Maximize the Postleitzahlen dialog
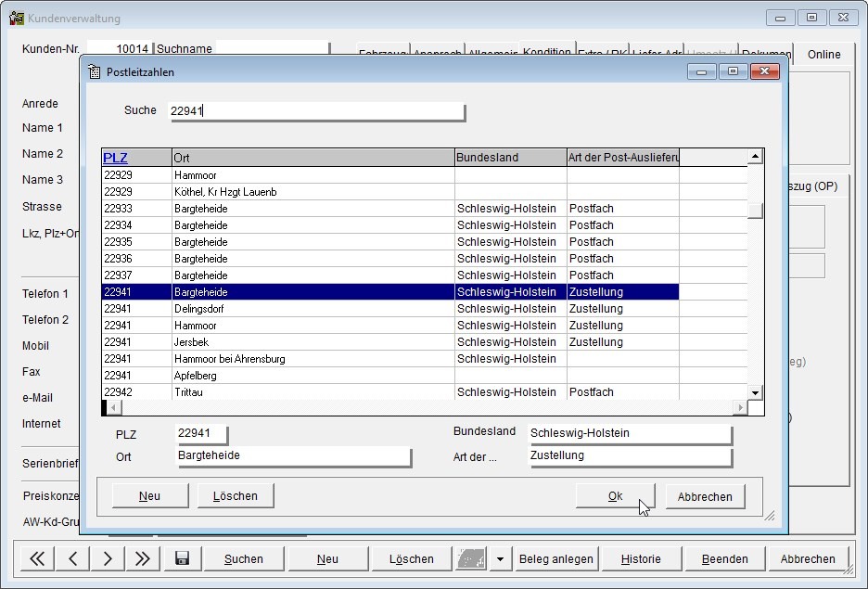This screenshot has height=589, width=868. 733,71
